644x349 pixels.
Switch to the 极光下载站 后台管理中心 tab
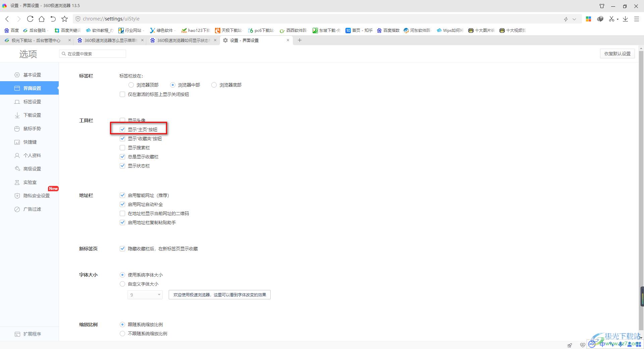[36, 40]
